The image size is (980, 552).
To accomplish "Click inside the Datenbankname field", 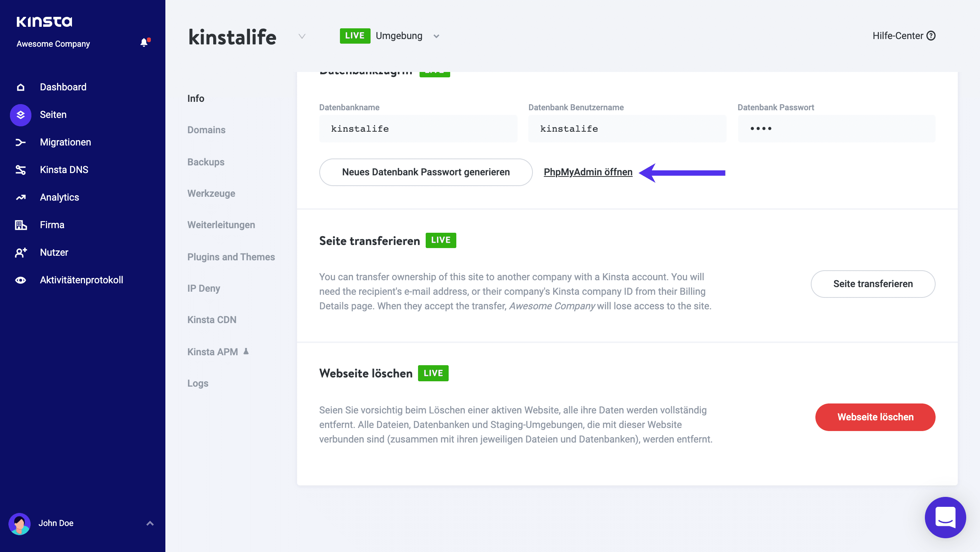I will (x=418, y=129).
